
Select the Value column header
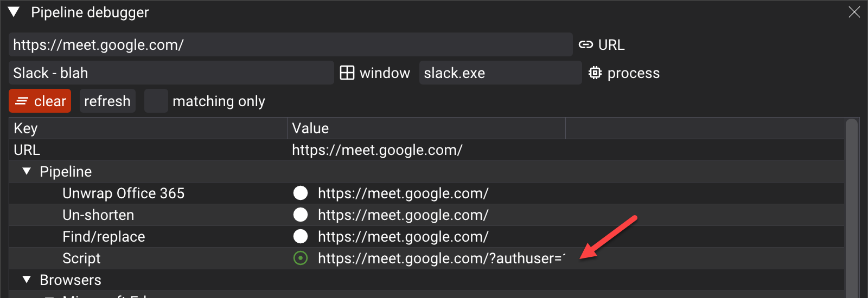[x=426, y=128]
